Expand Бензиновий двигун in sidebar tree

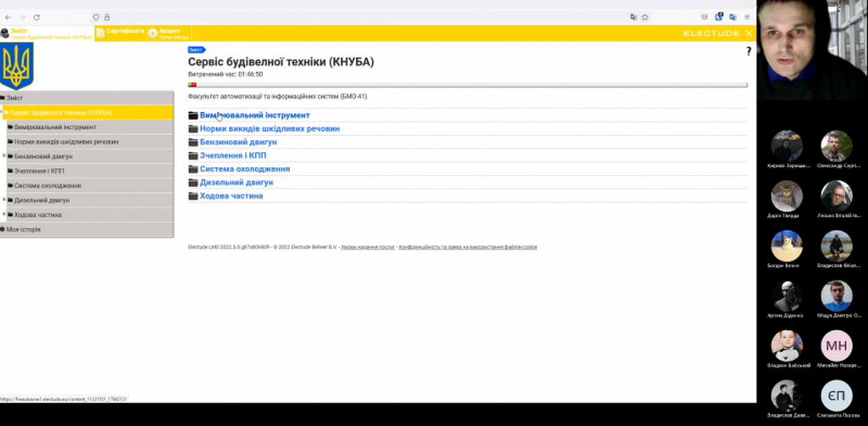[x=4, y=155]
